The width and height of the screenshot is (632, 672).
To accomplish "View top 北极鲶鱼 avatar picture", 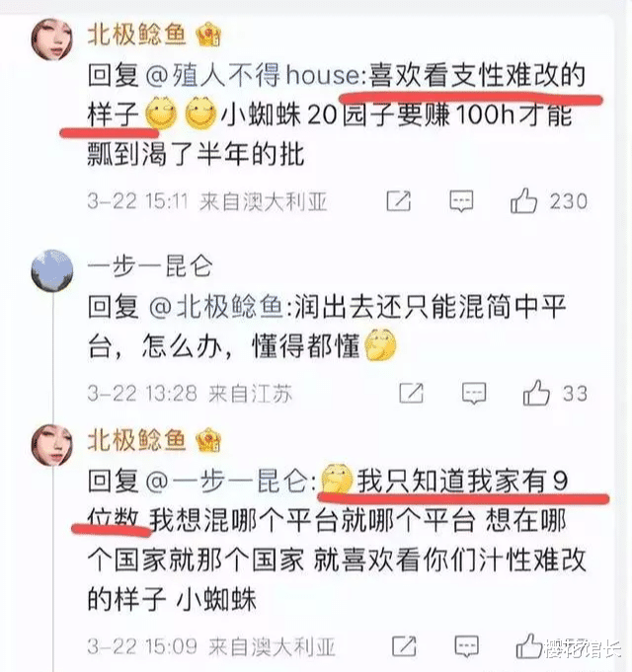I will click(x=52, y=38).
